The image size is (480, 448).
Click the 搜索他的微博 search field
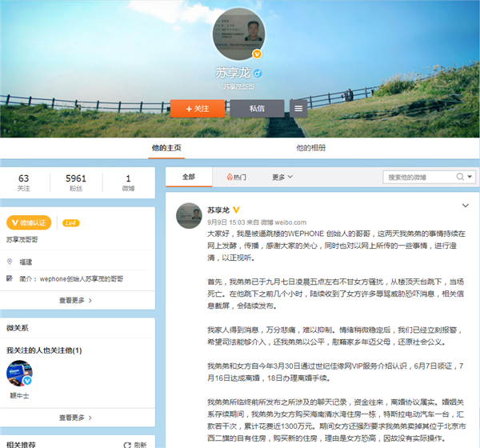416,177
